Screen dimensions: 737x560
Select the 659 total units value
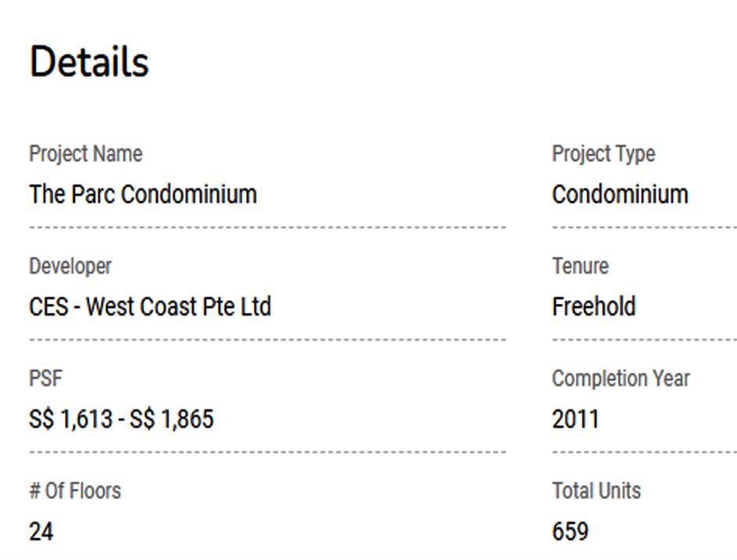pyautogui.click(x=570, y=532)
